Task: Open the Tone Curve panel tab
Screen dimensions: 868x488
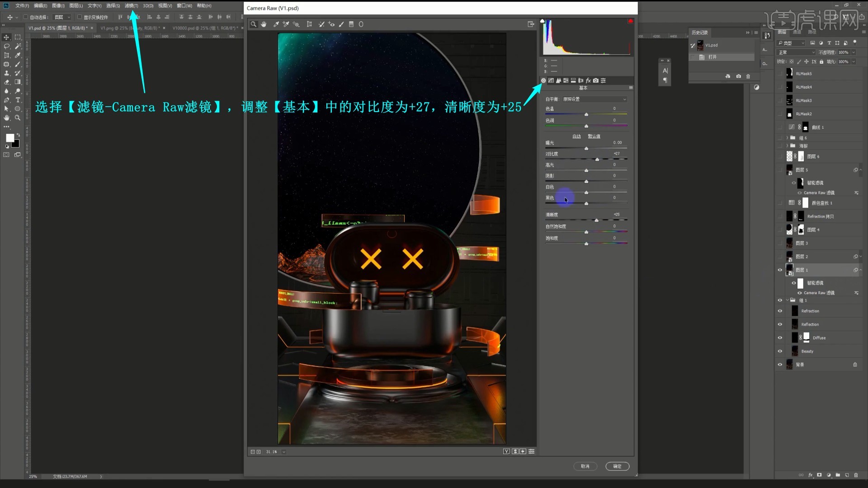Action: click(x=551, y=80)
